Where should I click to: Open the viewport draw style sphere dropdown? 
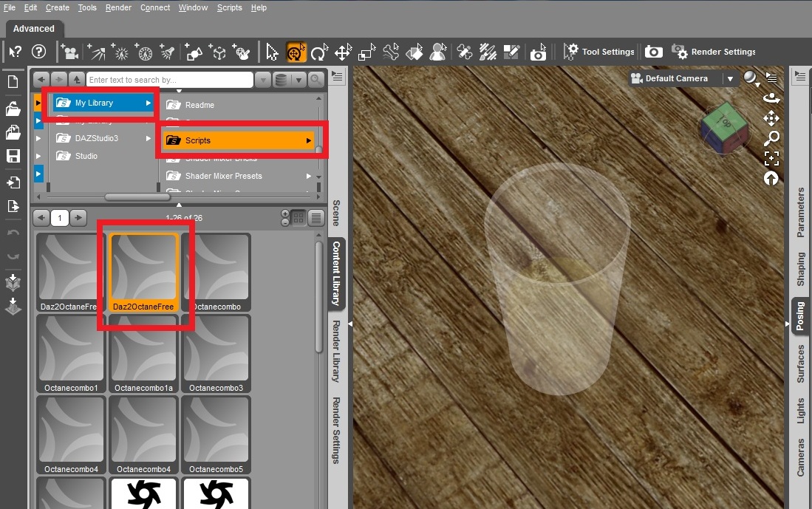tap(751, 79)
